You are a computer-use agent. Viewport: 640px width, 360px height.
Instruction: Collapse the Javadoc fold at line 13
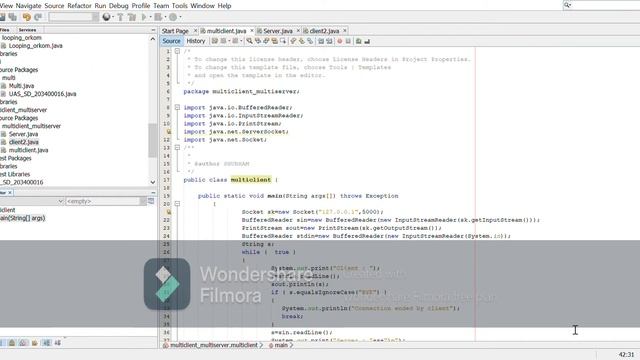(177, 147)
